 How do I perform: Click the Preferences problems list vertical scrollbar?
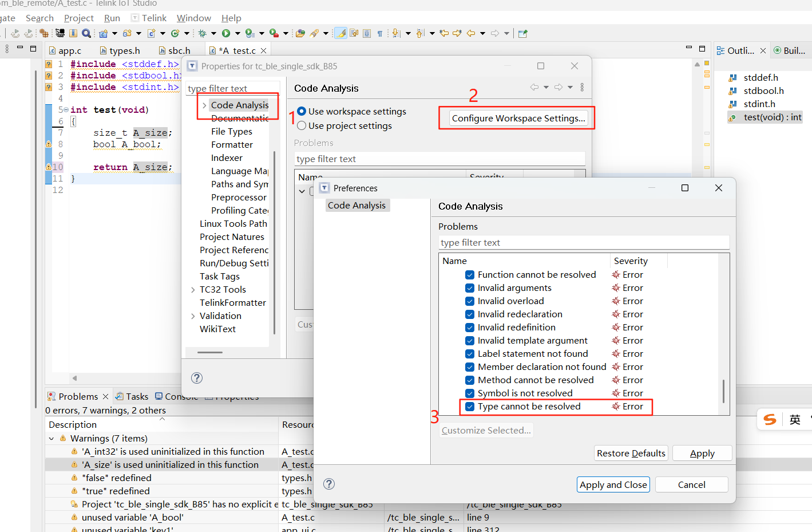pyautogui.click(x=723, y=391)
